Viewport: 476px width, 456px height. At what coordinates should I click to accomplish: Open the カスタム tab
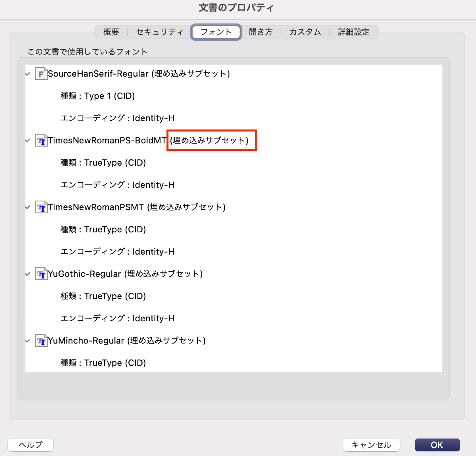tap(305, 32)
